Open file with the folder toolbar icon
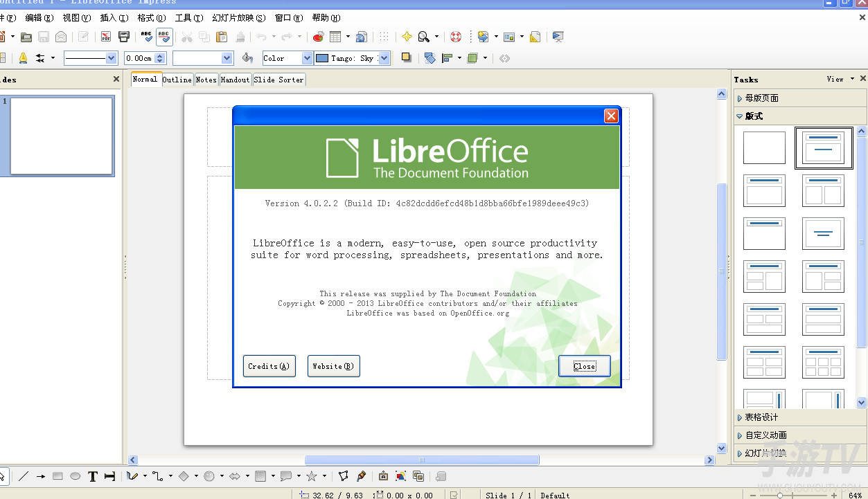Image resolution: width=868 pixels, height=499 pixels. 26,37
